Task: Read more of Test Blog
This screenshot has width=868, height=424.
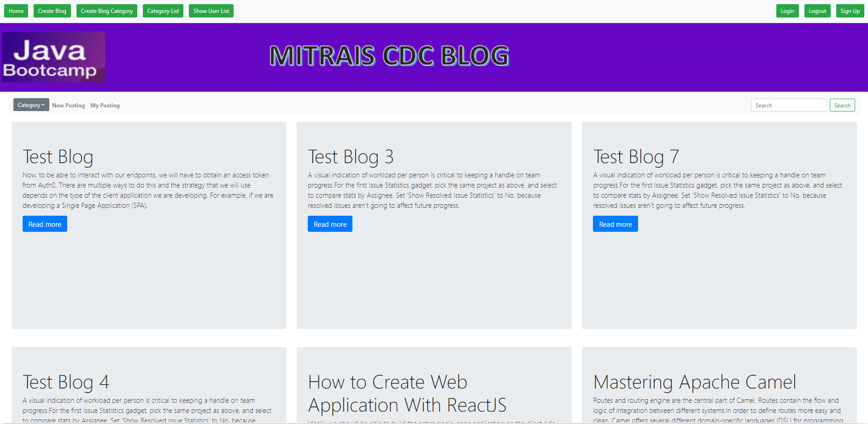Action: [45, 224]
